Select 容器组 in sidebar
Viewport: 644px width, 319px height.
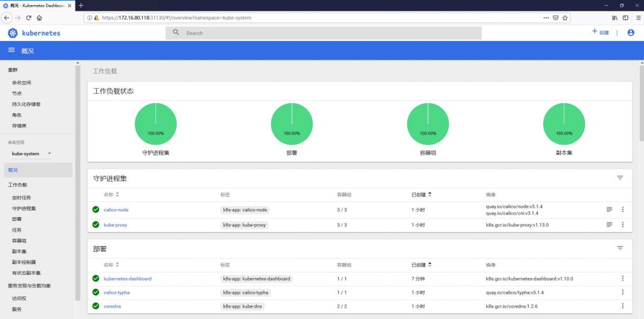(19, 240)
